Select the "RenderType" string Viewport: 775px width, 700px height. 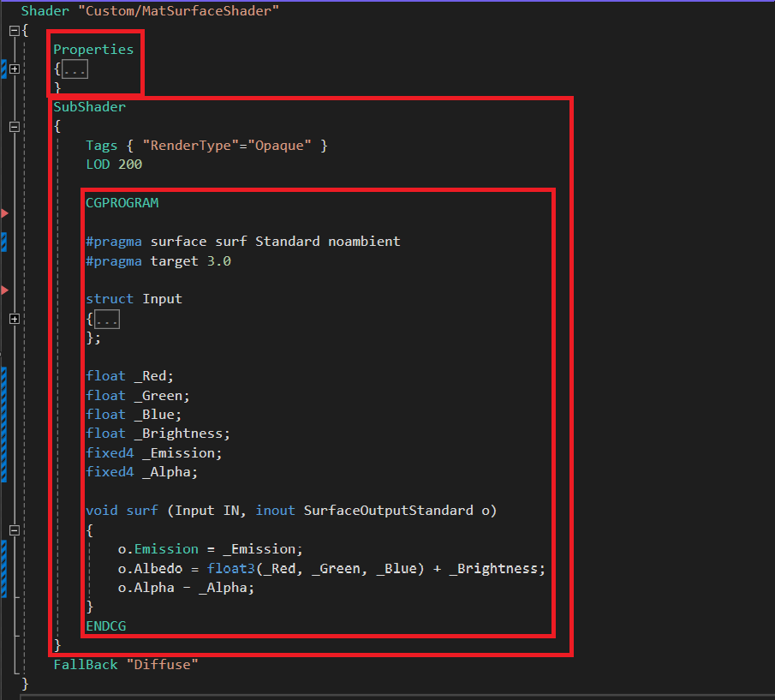(x=191, y=146)
